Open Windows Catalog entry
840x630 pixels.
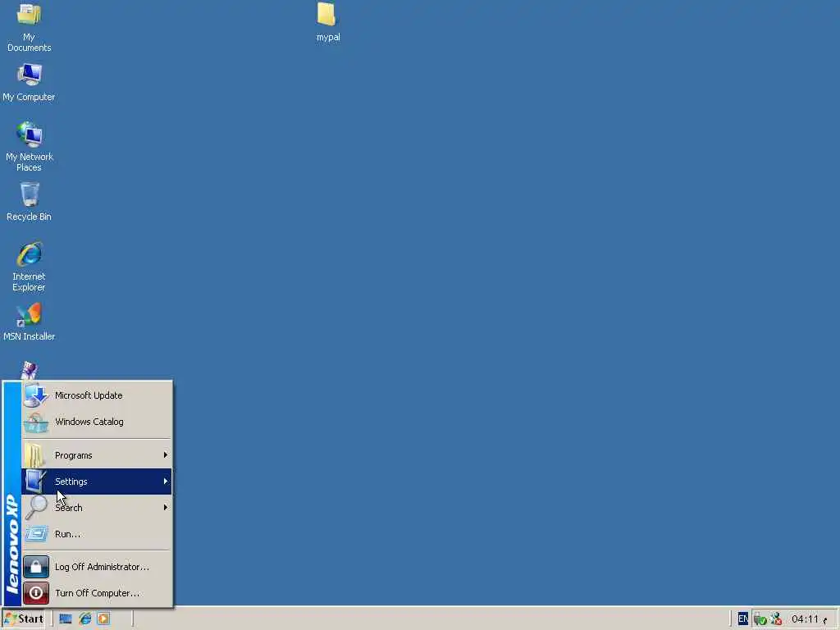pyautogui.click(x=97, y=422)
